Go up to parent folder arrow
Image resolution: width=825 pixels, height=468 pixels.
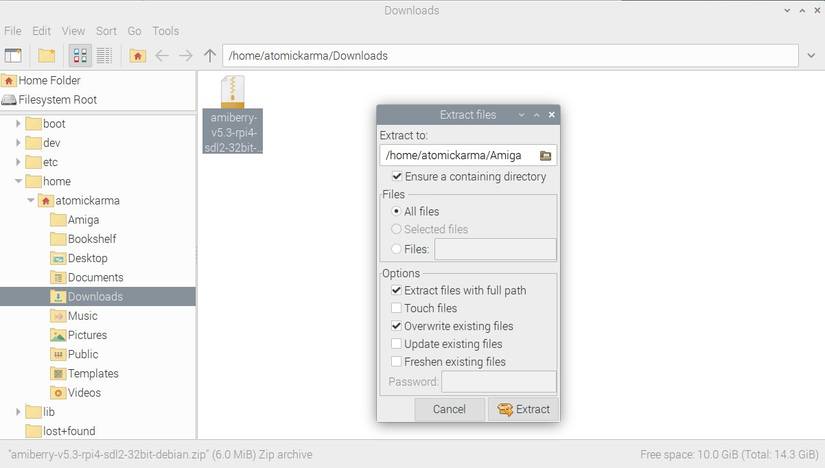[x=210, y=55]
